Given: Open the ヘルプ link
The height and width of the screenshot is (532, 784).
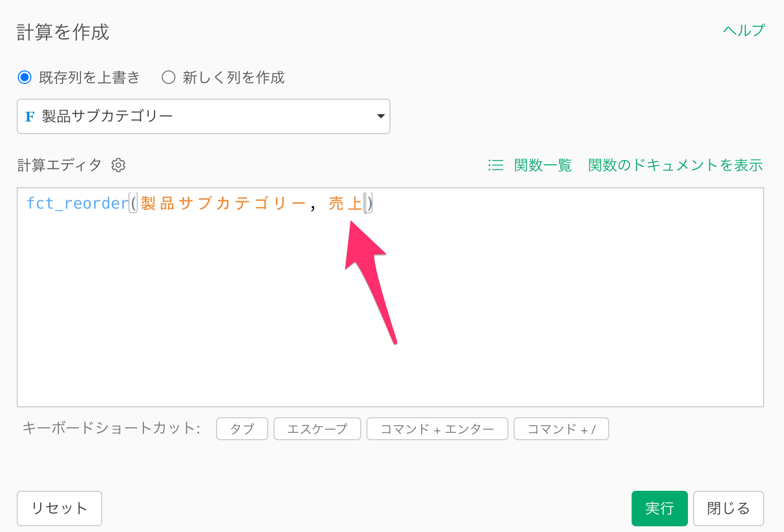Looking at the screenshot, I should [x=743, y=31].
